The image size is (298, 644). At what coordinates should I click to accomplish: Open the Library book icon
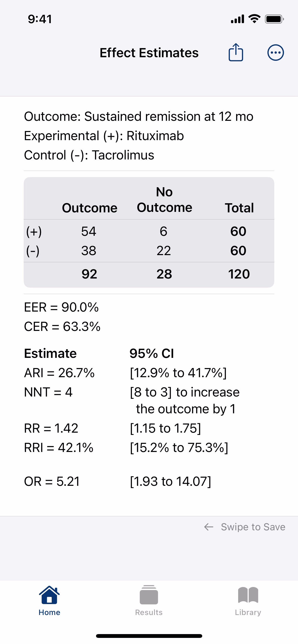coord(248,595)
